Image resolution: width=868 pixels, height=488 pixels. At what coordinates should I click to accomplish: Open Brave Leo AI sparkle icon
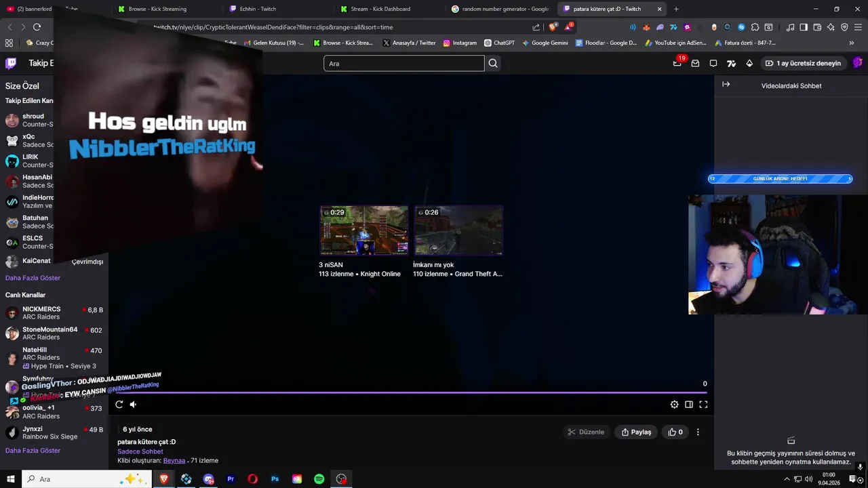[x=831, y=27]
